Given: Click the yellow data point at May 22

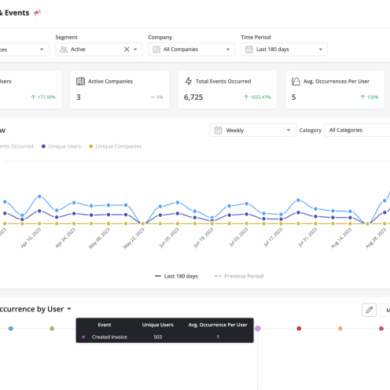Looking at the screenshot, I should (143, 224).
